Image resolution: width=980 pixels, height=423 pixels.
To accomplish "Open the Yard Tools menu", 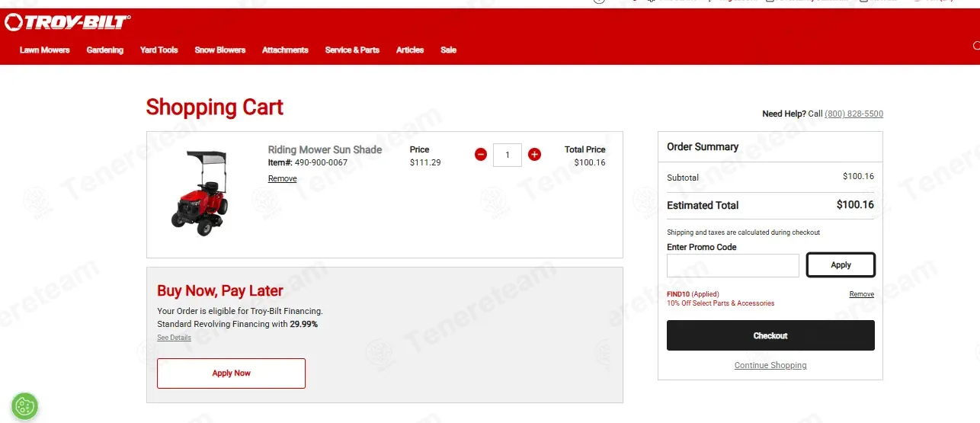I will pyautogui.click(x=159, y=50).
